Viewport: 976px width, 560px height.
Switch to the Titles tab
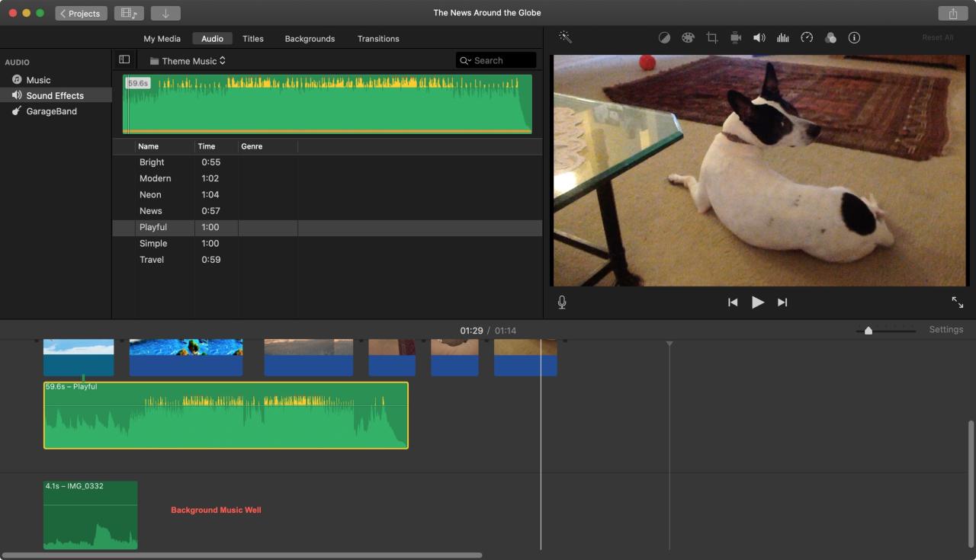[252, 39]
